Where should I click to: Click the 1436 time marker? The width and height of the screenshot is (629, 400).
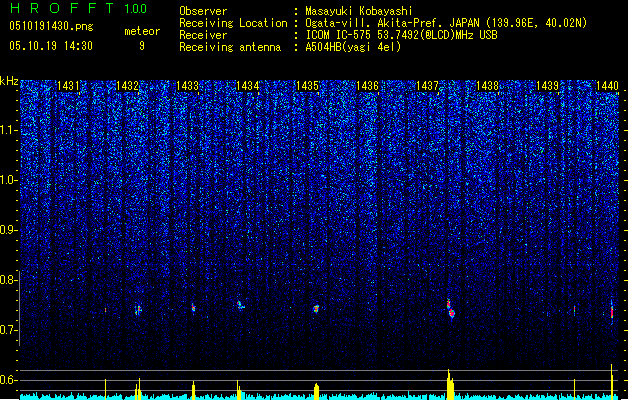tap(367, 86)
